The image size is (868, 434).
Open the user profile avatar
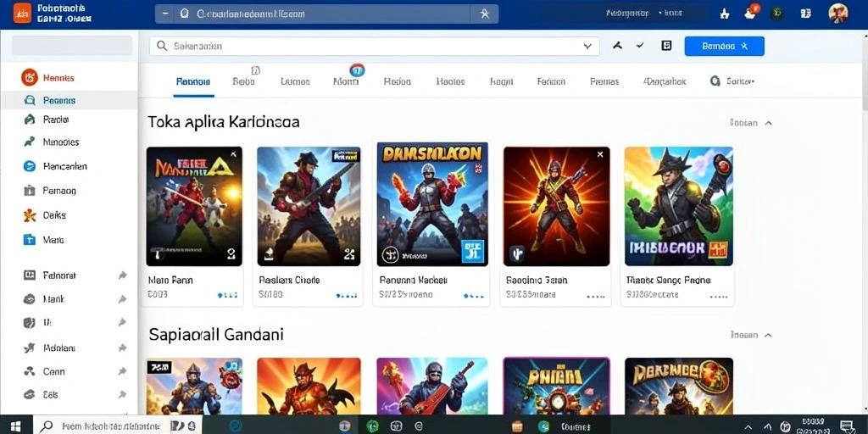838,14
